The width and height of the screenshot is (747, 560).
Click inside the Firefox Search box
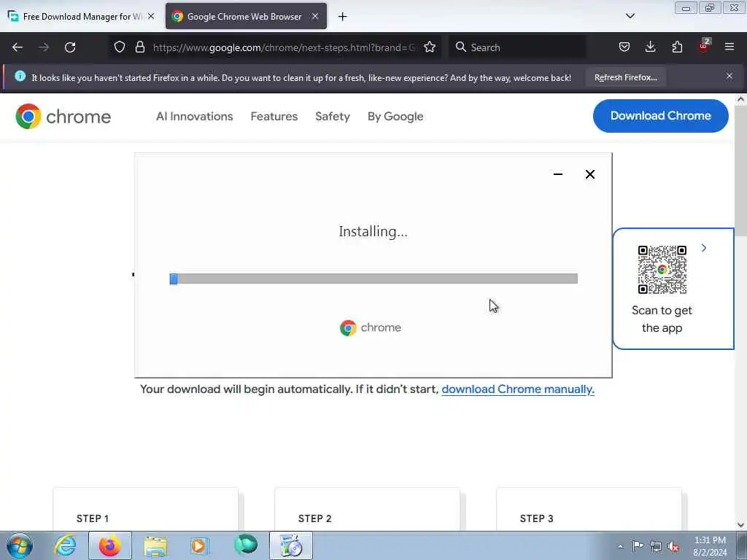[x=517, y=47]
